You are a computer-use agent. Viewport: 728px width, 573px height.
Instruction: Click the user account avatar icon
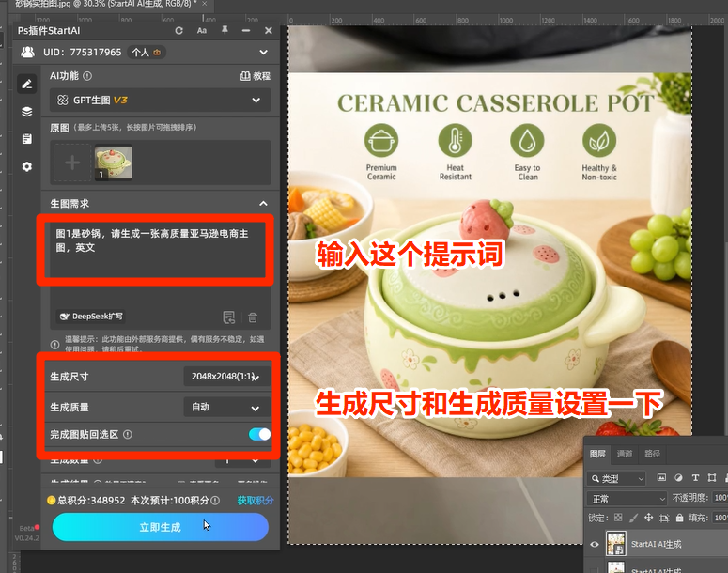pos(28,52)
